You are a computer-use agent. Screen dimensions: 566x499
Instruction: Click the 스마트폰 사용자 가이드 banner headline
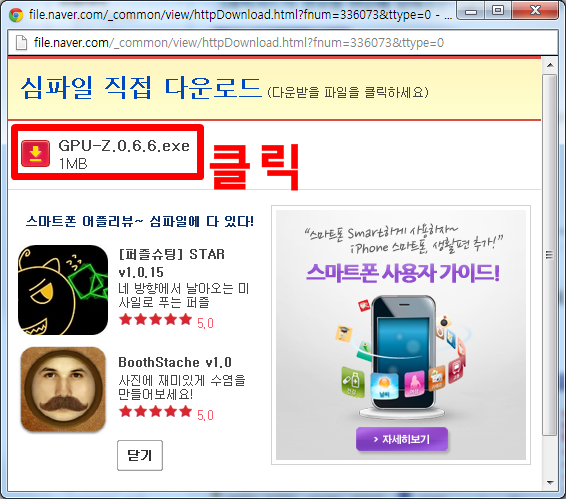tap(403, 273)
